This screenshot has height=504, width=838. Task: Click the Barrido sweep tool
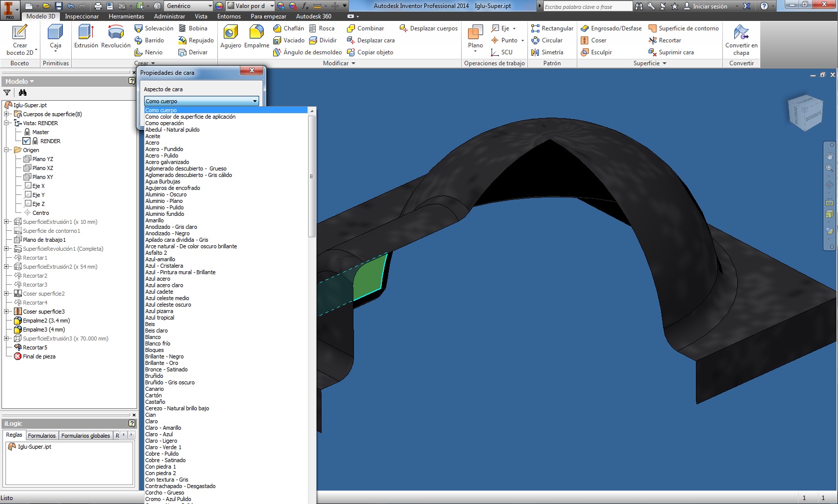150,40
